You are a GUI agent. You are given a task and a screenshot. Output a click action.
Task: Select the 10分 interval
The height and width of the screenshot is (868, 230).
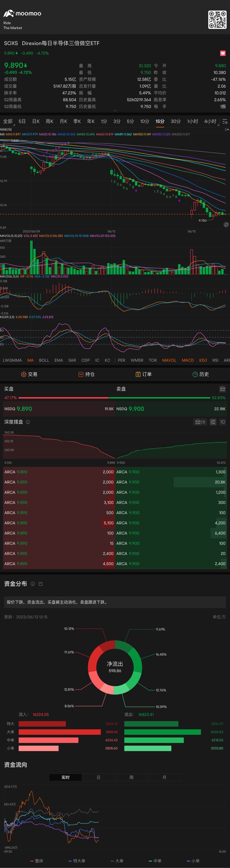[145, 121]
